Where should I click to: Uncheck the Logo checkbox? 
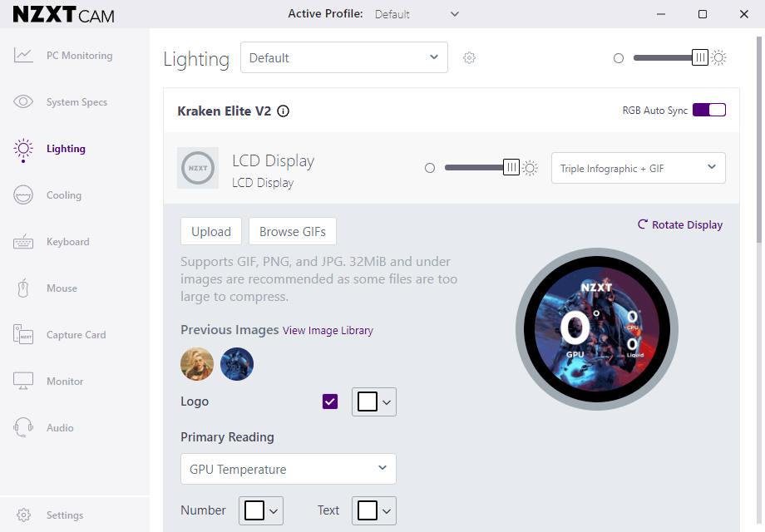[x=330, y=401]
